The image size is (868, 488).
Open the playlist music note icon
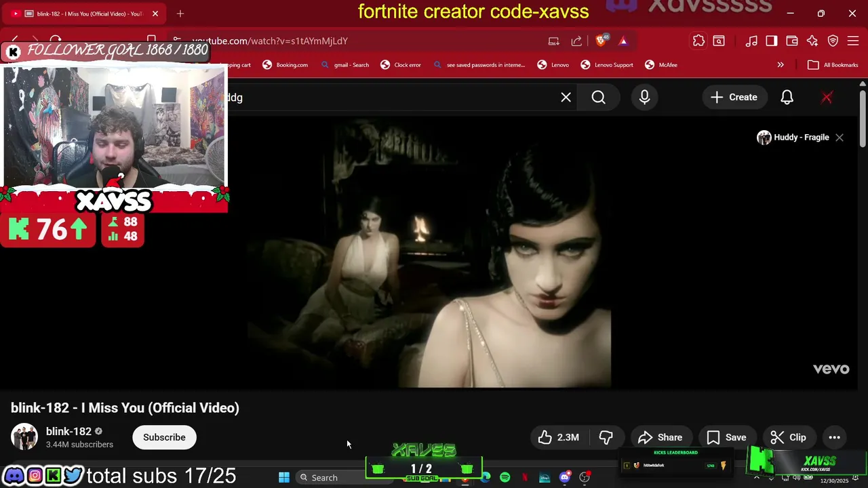pyautogui.click(x=751, y=41)
